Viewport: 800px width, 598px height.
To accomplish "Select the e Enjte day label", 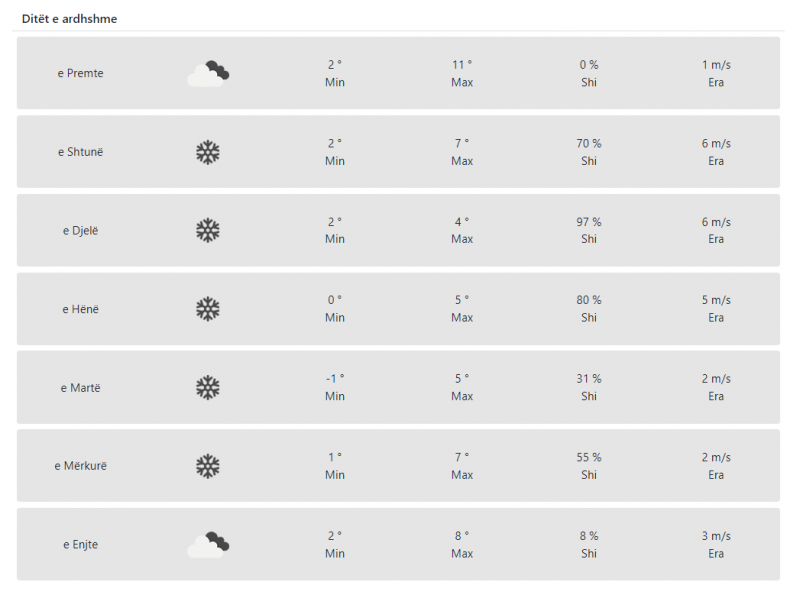I will (80, 544).
